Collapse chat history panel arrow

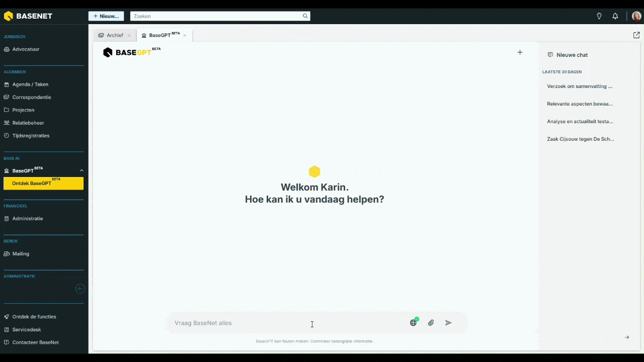coord(627,337)
